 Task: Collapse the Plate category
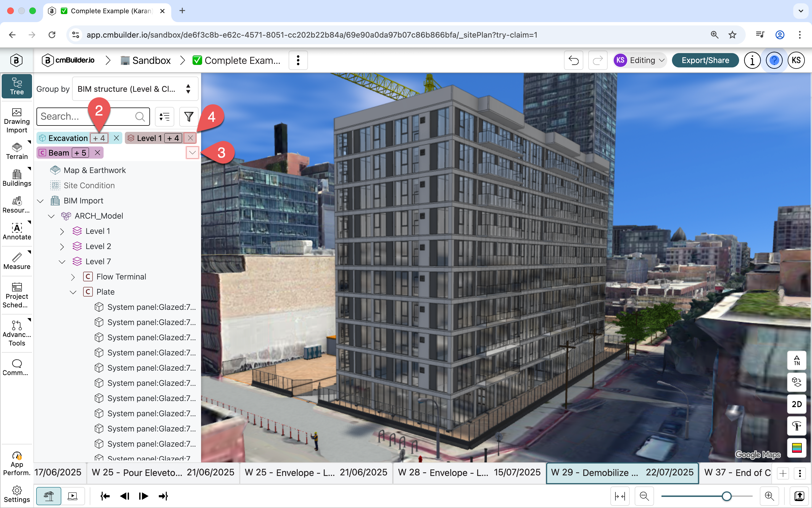tap(73, 292)
